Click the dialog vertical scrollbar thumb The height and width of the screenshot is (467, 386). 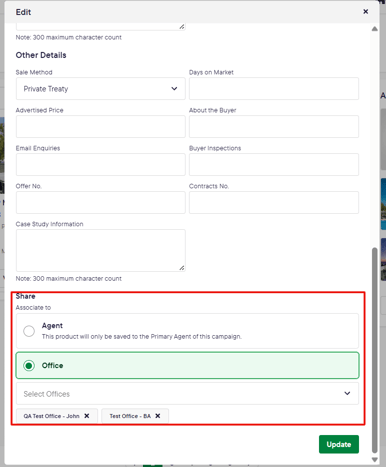[375, 350]
